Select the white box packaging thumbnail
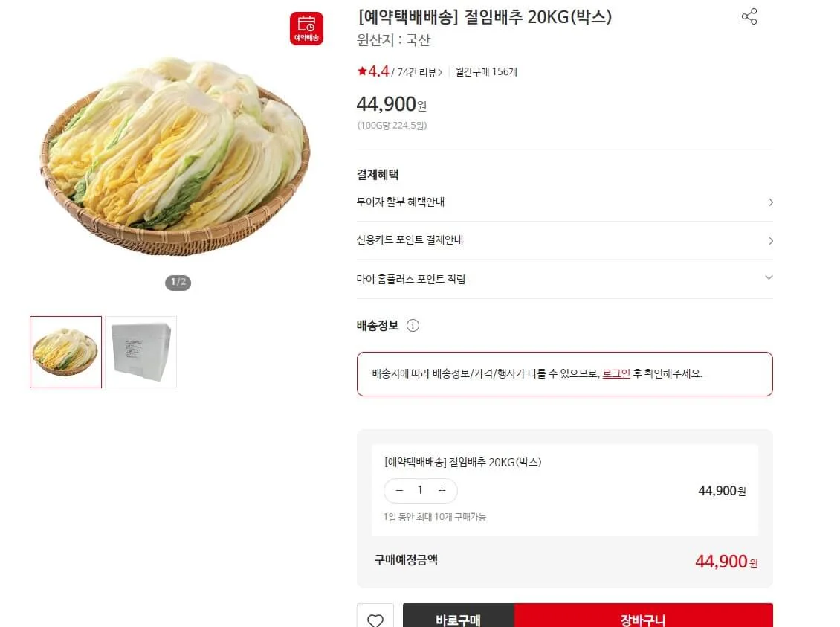 (x=140, y=352)
